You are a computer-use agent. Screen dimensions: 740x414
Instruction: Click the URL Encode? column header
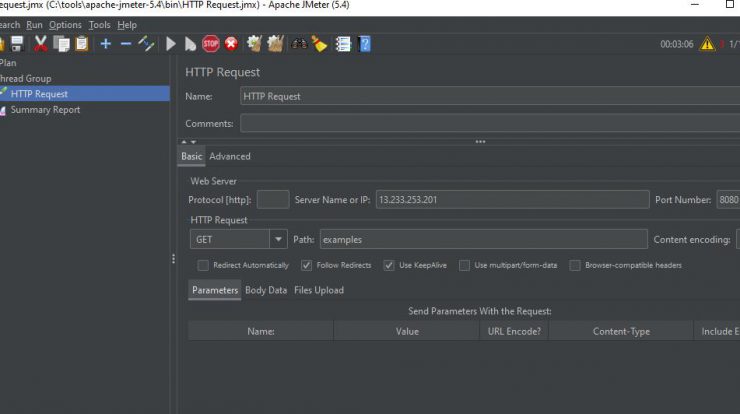point(514,331)
